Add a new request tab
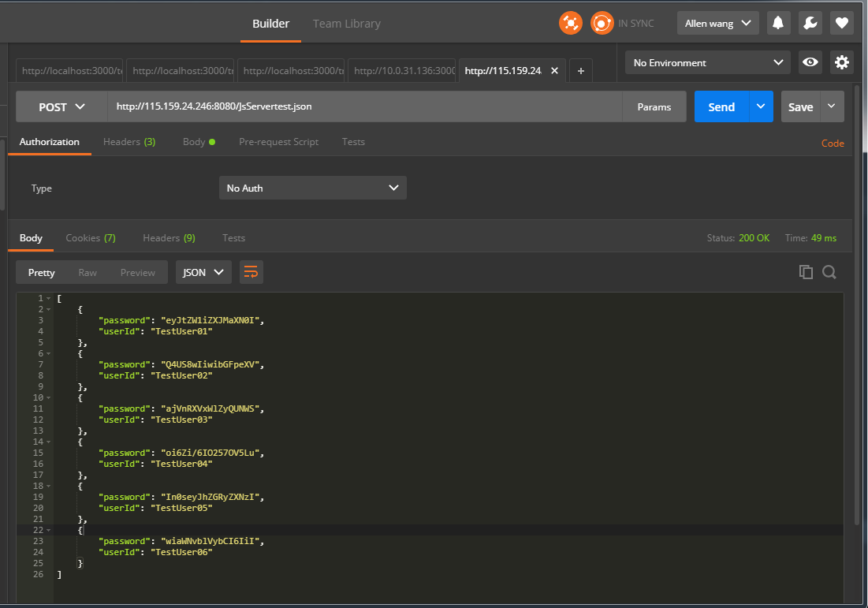The image size is (868, 608). (581, 71)
